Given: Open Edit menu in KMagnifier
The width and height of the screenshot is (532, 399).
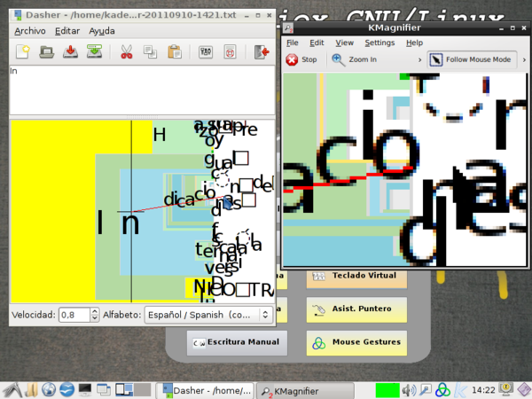Looking at the screenshot, I should 317,43.
